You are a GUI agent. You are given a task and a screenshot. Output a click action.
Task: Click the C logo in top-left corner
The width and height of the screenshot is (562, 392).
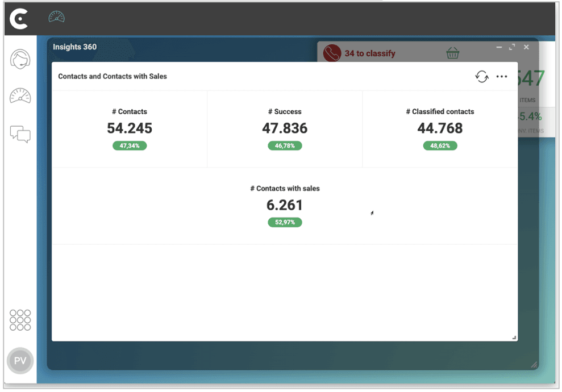click(19, 19)
